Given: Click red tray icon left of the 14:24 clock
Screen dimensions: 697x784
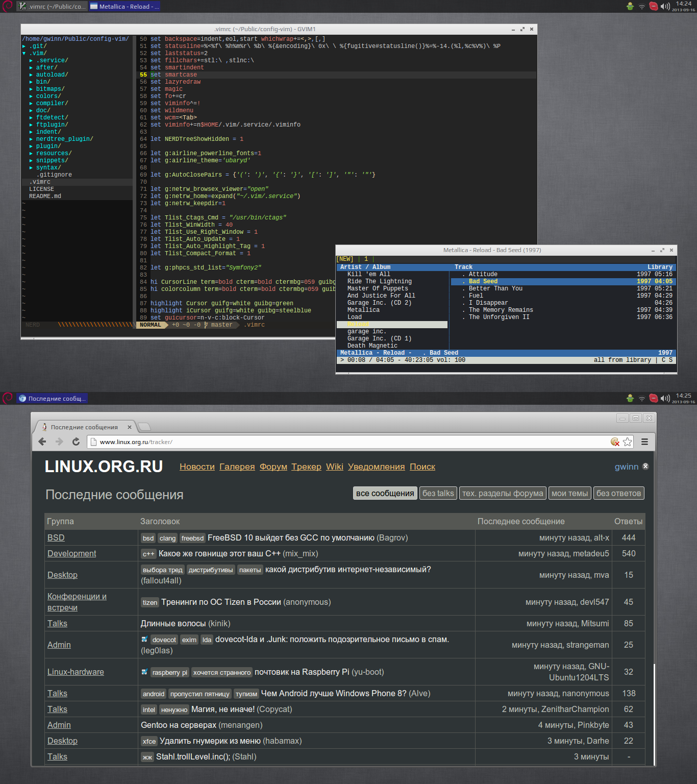Looking at the screenshot, I should (653, 6).
